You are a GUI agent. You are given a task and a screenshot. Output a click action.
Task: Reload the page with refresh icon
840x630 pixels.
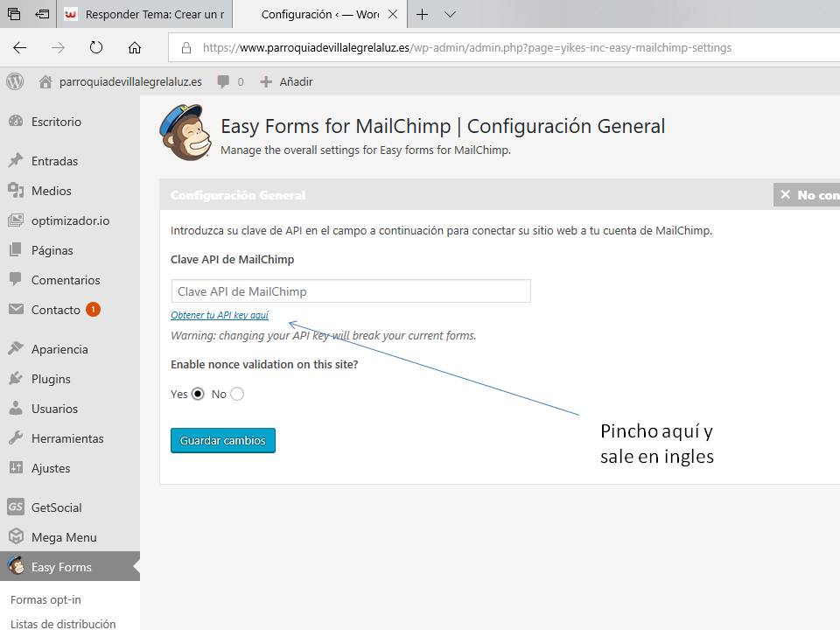96,47
